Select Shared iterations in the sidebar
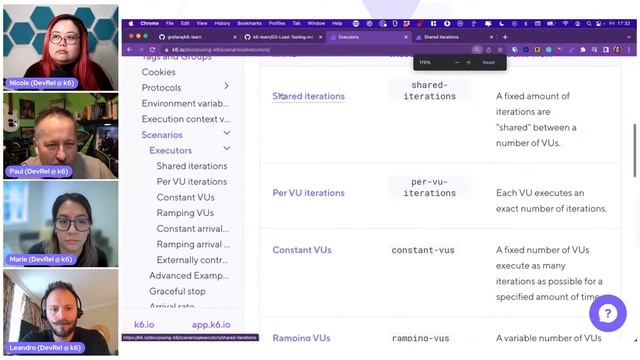The width and height of the screenshot is (640, 360). [x=192, y=166]
